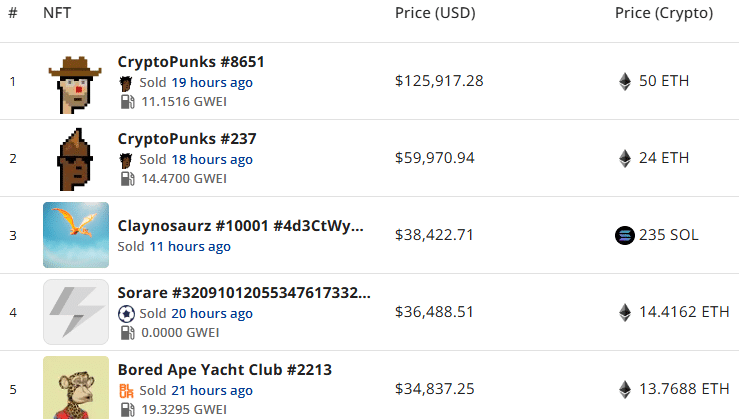Click the Solana icon beside 235 SOL
Image resolution: width=739 pixels, height=419 pixels.
(x=625, y=235)
